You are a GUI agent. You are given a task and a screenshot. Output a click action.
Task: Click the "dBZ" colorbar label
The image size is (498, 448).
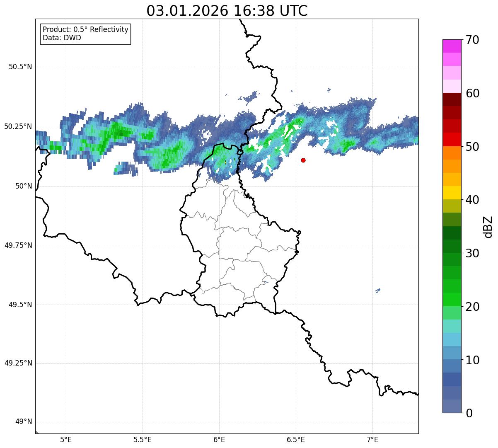[x=488, y=226]
